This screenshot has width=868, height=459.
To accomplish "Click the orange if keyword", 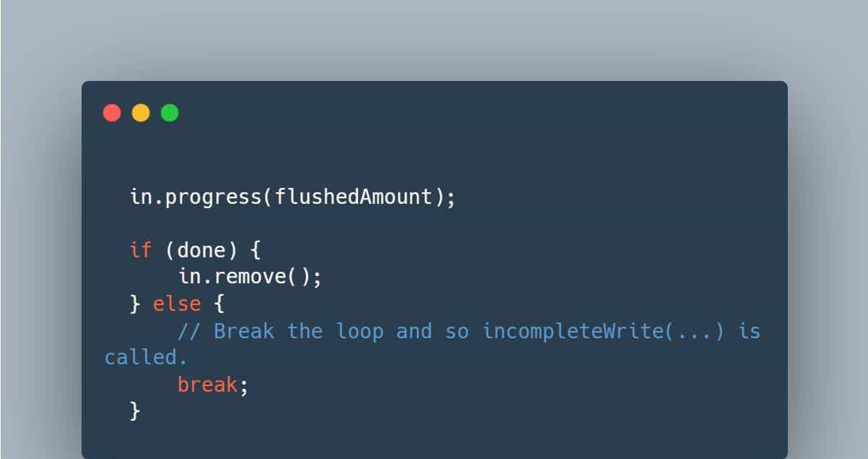I will (141, 250).
